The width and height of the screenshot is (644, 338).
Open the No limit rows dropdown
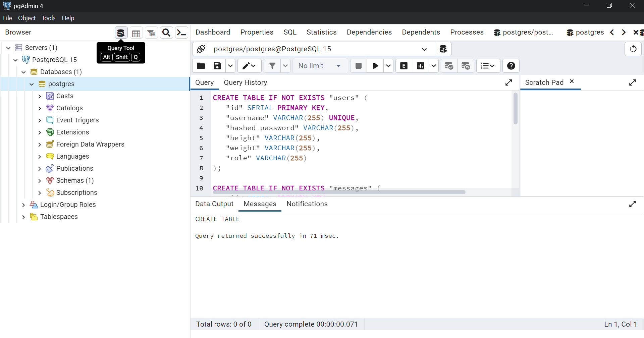[x=319, y=66]
